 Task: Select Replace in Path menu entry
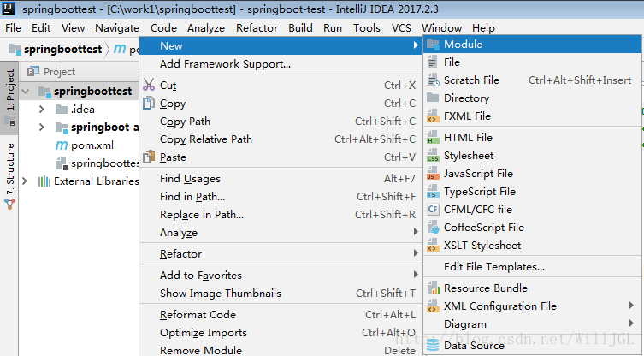coord(281,215)
